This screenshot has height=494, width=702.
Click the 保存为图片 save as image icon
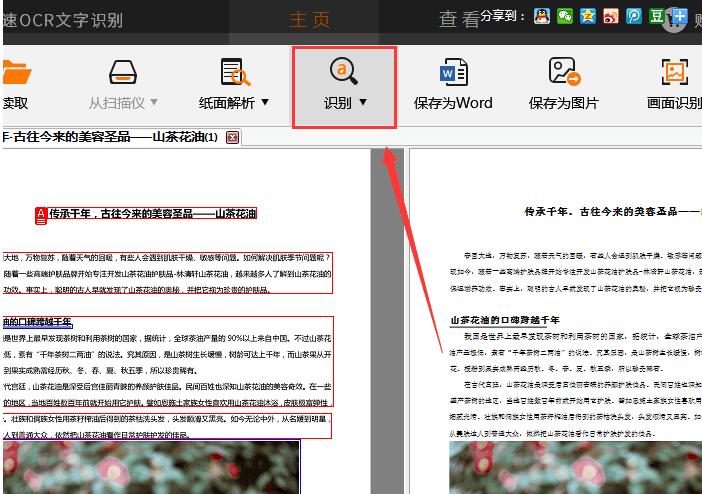click(x=564, y=72)
